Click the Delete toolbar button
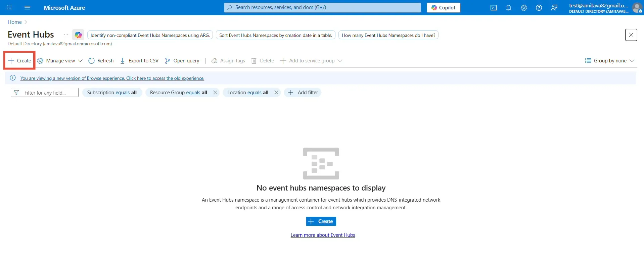The width and height of the screenshot is (644, 265). coord(263,61)
